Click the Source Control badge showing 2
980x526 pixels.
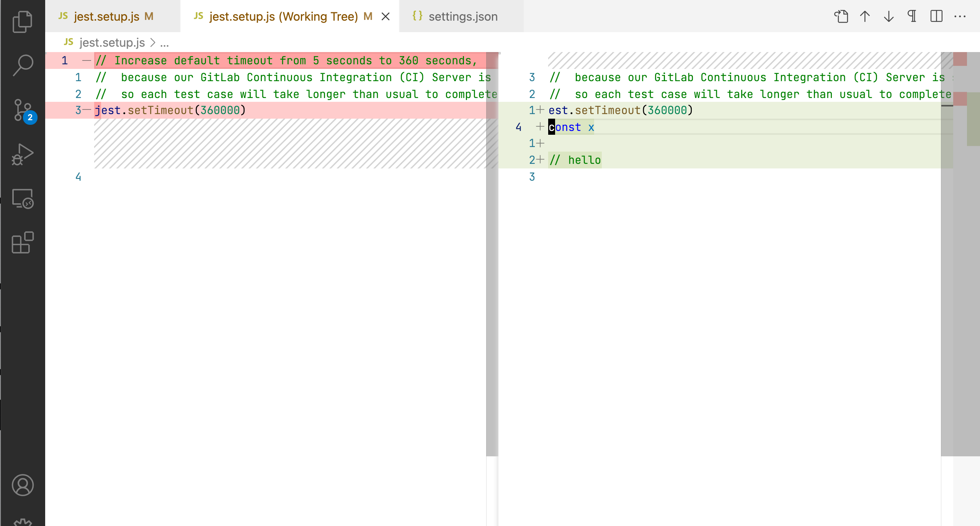[30, 118]
